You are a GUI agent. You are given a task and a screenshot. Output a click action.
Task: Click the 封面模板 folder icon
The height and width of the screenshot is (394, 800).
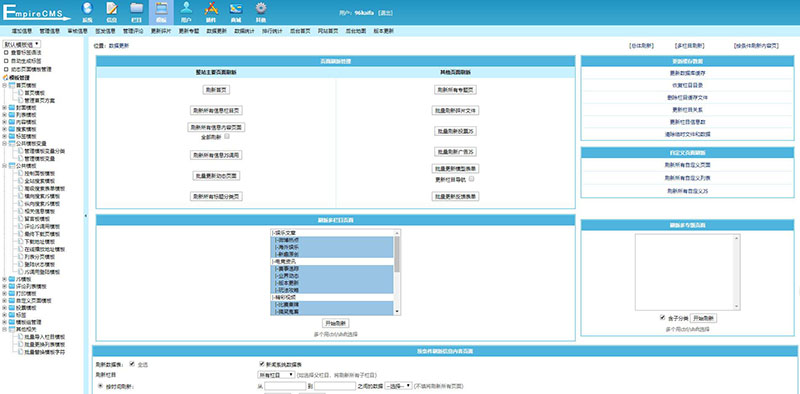(x=12, y=108)
